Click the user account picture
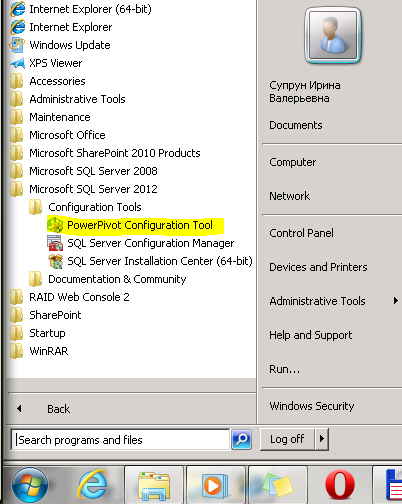402x504 pixels. pos(333,35)
